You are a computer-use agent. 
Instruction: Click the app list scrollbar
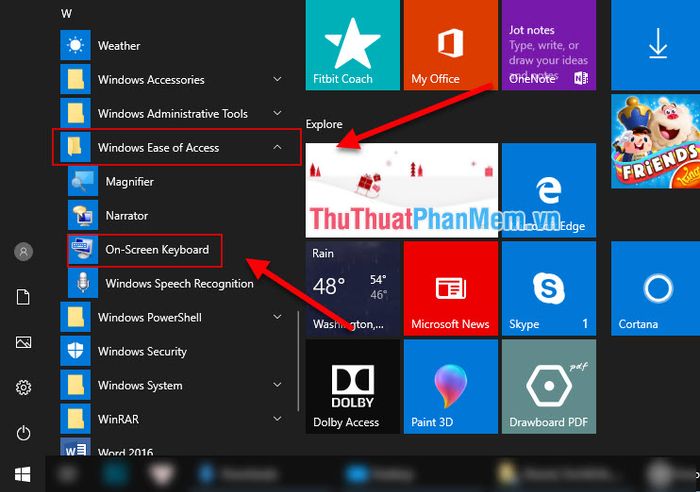point(298,361)
